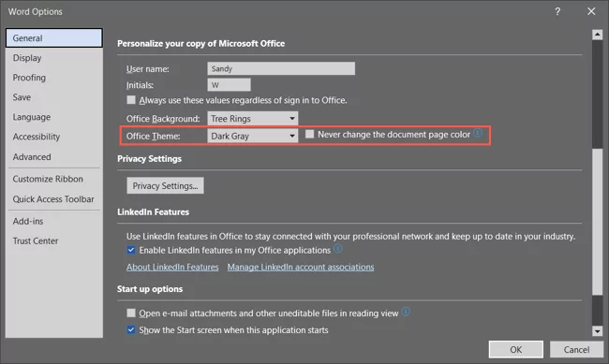The height and width of the screenshot is (364, 609).
Task: Open the About LinkedIn Features link
Action: [x=172, y=267]
